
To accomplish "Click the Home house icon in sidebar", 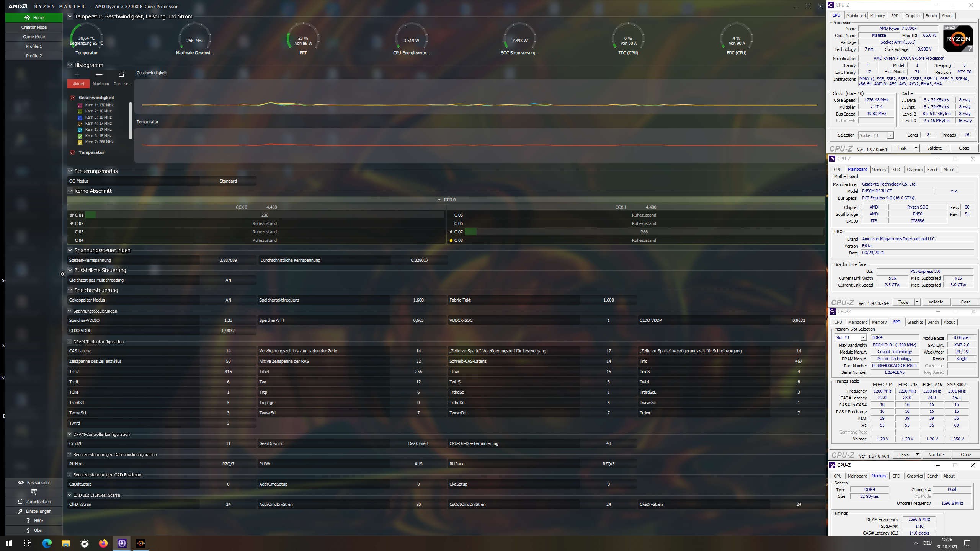I will 27,18.
